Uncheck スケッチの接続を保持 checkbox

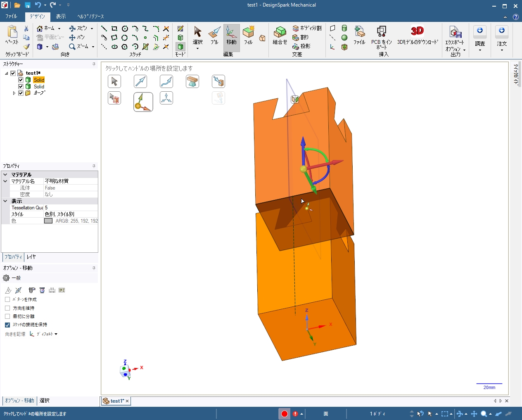point(7,325)
